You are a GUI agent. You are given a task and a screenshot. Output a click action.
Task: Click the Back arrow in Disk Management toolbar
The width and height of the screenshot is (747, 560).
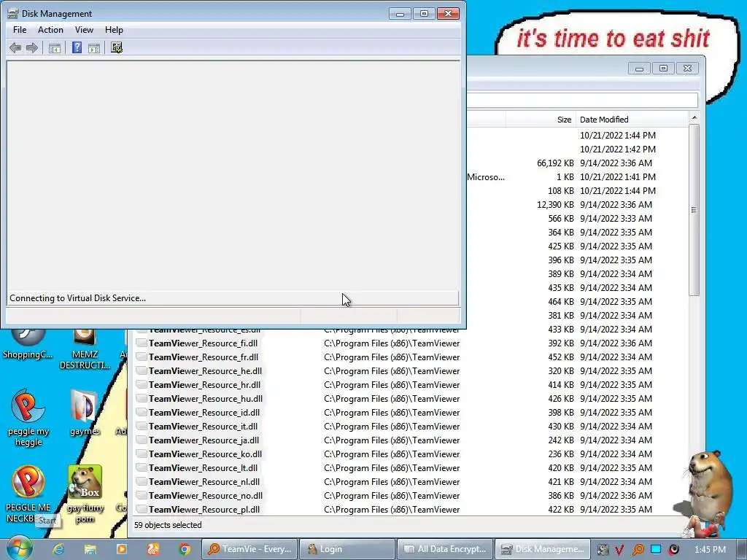click(x=15, y=47)
